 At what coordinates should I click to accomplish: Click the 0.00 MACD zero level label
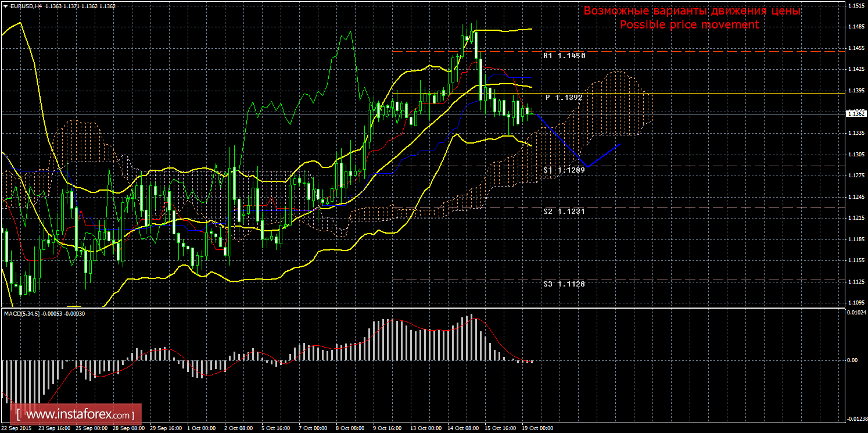pos(852,360)
